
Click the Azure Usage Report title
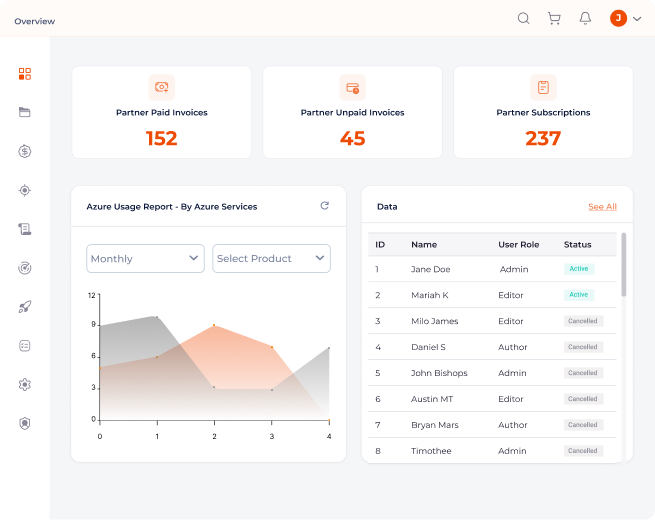point(172,207)
